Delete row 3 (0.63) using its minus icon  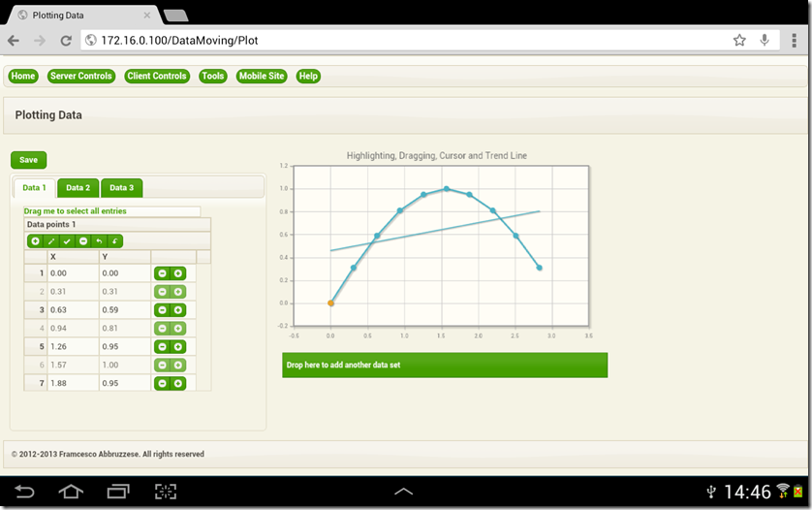point(162,310)
